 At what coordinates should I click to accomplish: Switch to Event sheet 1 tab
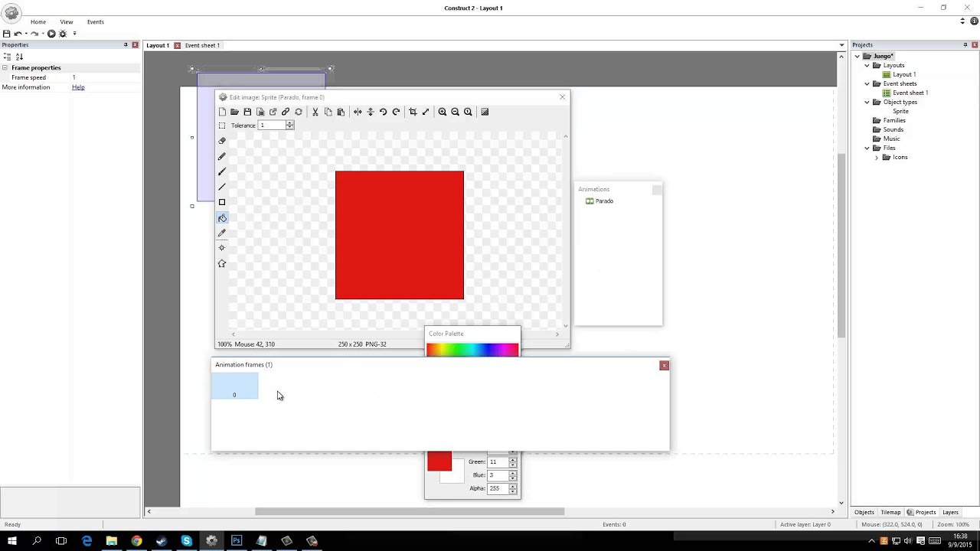point(202,45)
